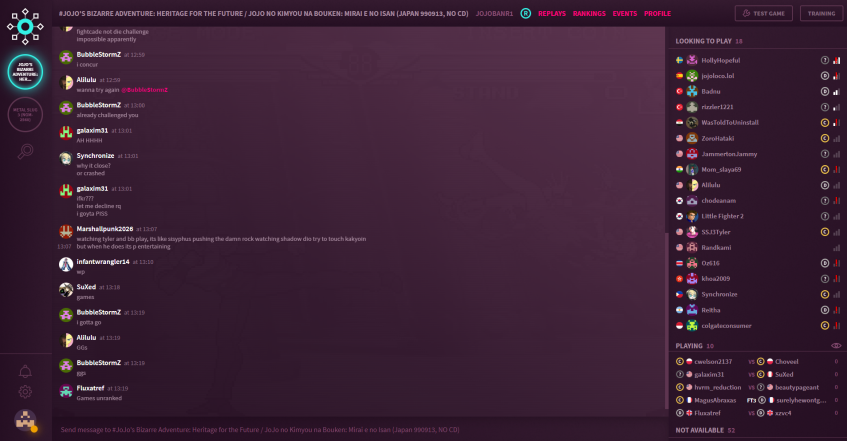Screen dimensions: 847x441
Task: Click Marshallpunk2026 avatar in chat
Action: 66,232
